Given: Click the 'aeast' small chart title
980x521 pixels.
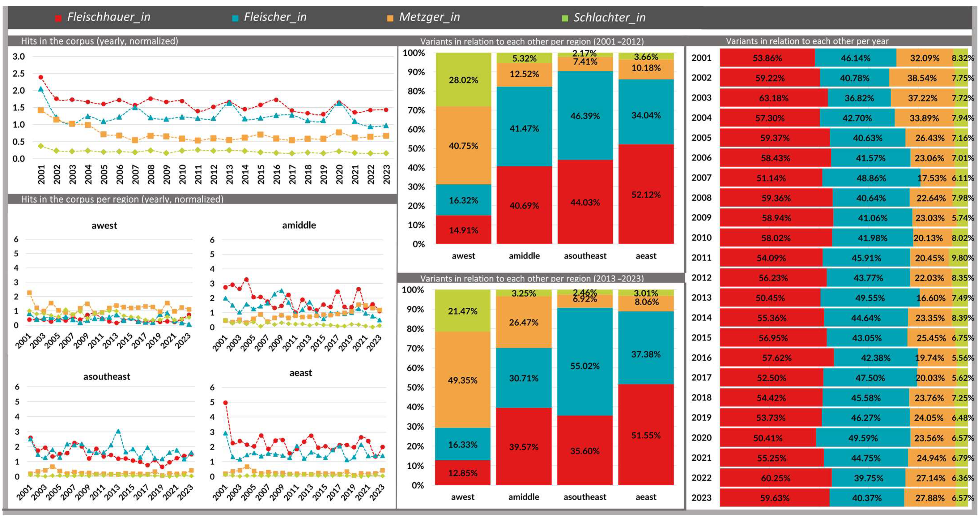Looking at the screenshot, I should pyautogui.click(x=301, y=373).
